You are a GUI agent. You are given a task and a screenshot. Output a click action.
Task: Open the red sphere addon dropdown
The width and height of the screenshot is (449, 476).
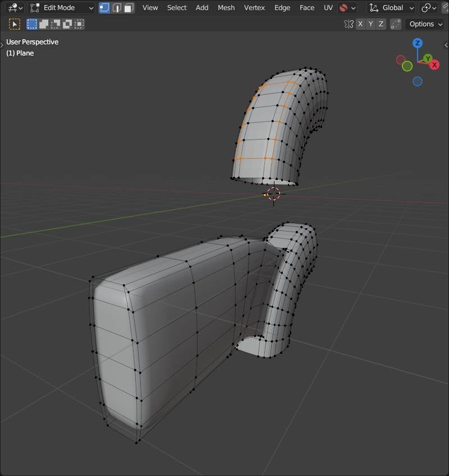(347, 8)
